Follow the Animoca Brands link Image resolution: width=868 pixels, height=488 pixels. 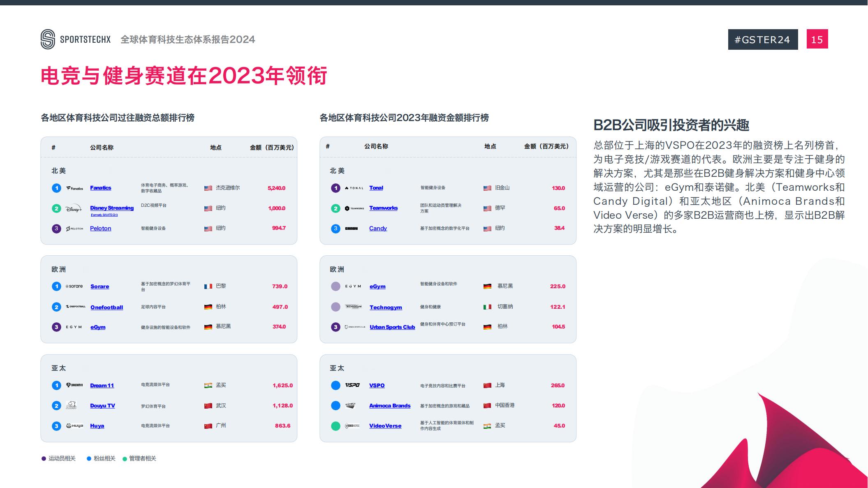click(390, 405)
